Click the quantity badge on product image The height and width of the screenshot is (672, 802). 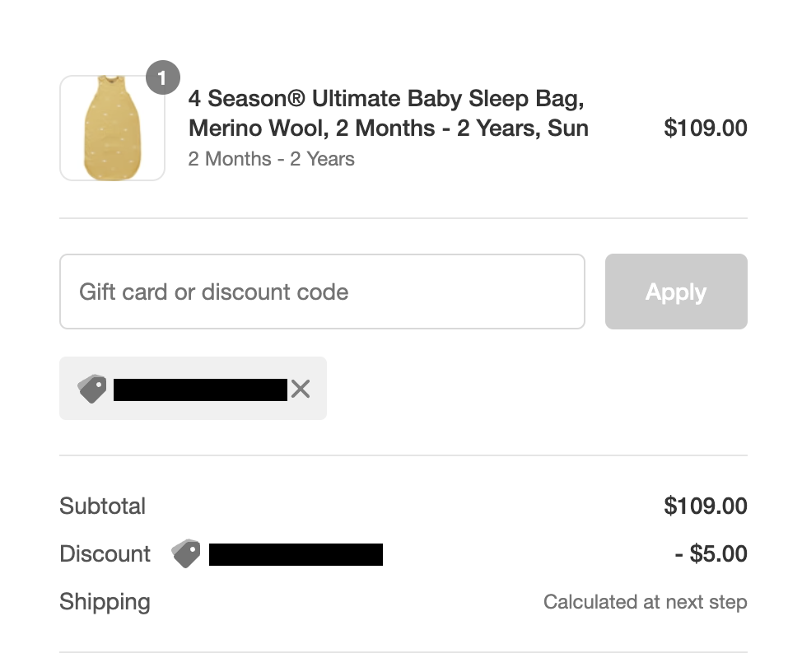point(162,78)
